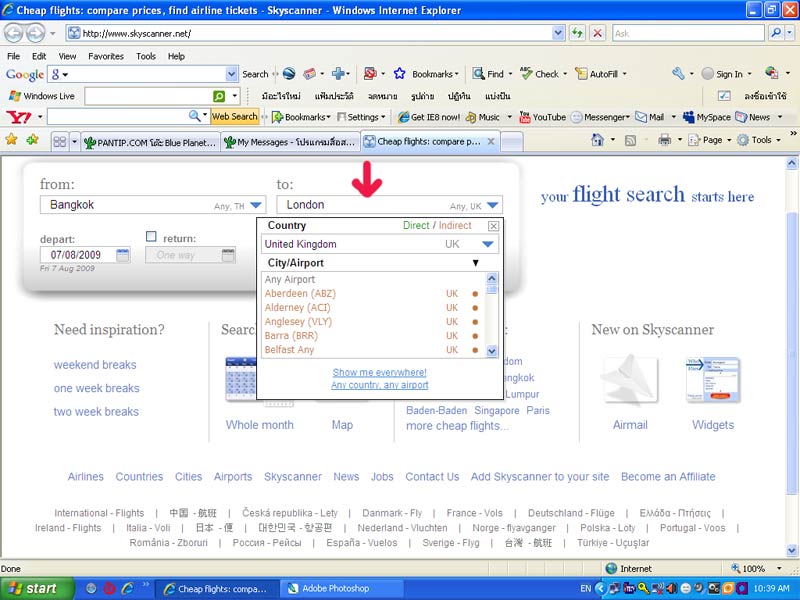Switch to the PANTIP.COM Blue Planet tab
Image resolution: width=800 pixels, height=600 pixels.
151,142
